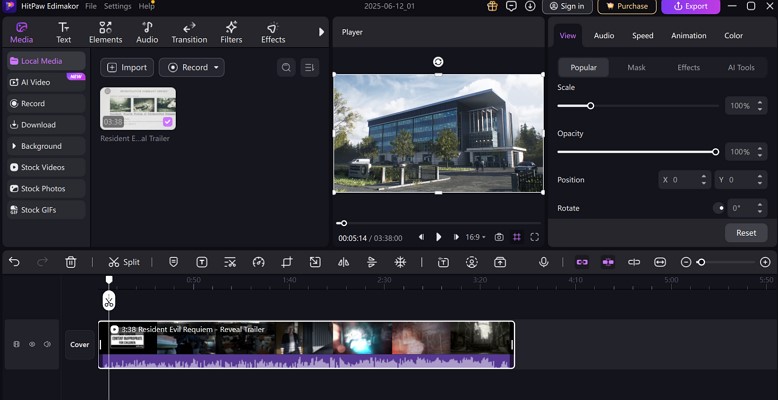The image size is (778, 400).
Task: Open Stock Videos in sidebar
Action: coord(46,167)
